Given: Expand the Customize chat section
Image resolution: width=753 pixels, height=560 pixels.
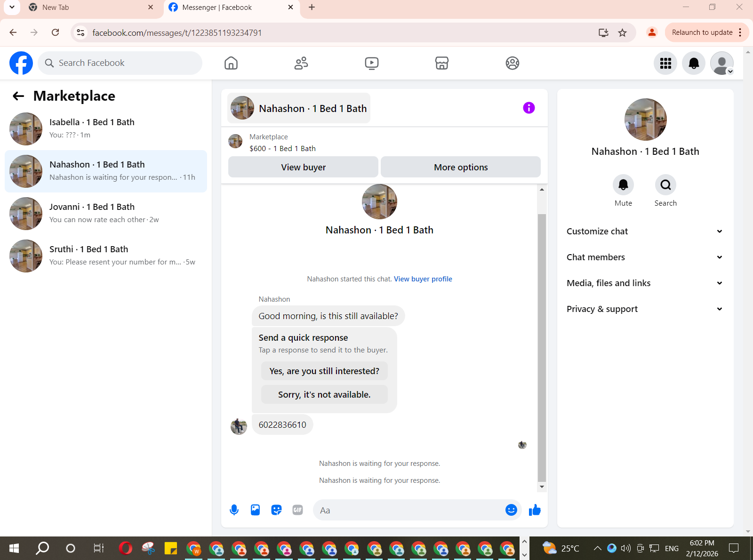Looking at the screenshot, I should pyautogui.click(x=644, y=231).
